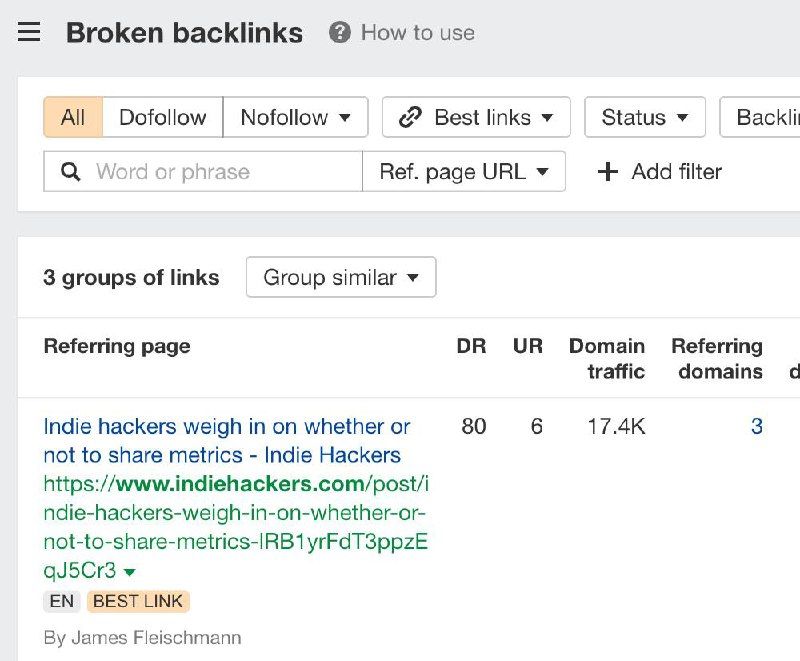Click the question mark help icon
The image size is (800, 661).
tap(340, 32)
